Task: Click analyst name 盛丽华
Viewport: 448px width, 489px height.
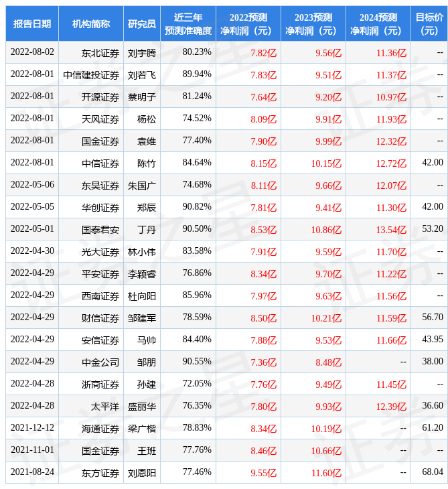Action: tap(141, 407)
